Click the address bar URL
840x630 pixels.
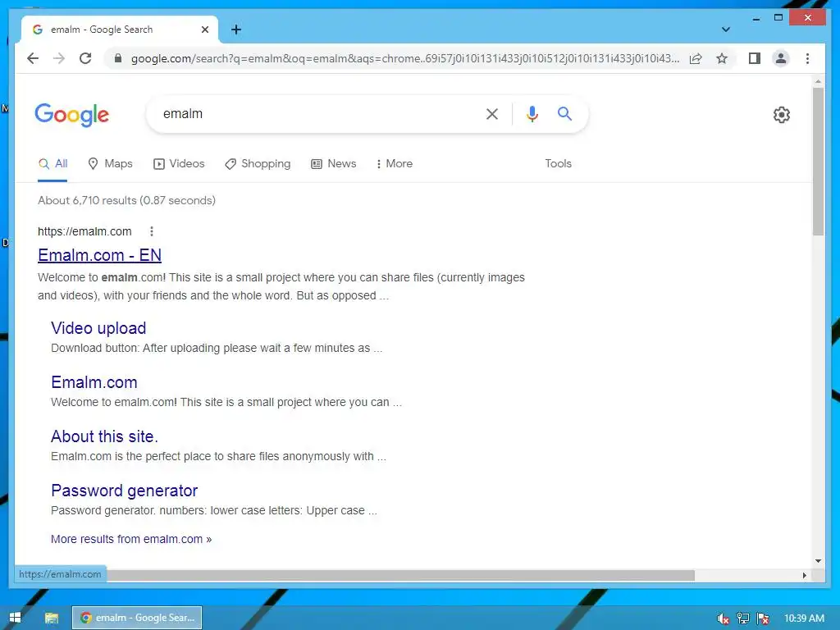pos(405,58)
